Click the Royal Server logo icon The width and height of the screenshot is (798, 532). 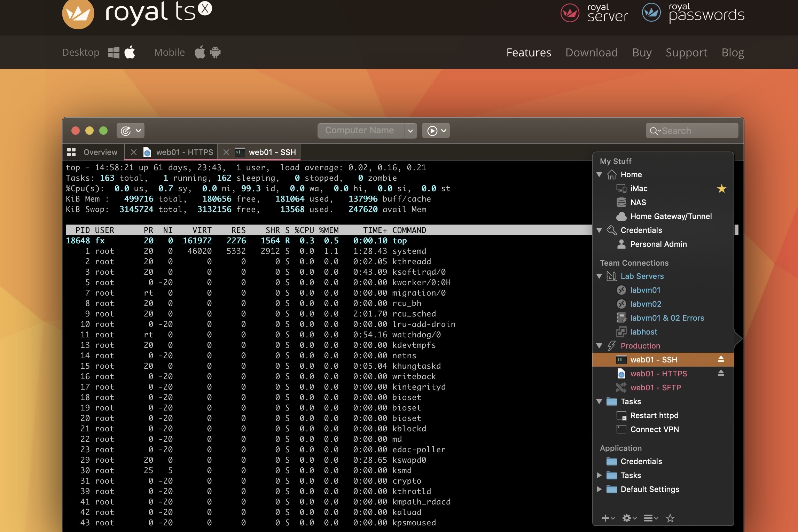(570, 13)
